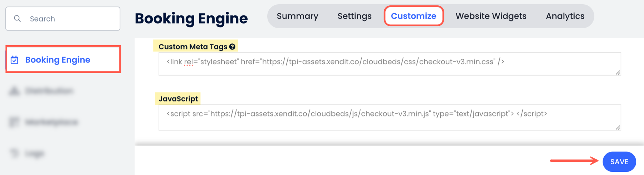Open the Analytics tab
644x175 pixels.
point(565,16)
